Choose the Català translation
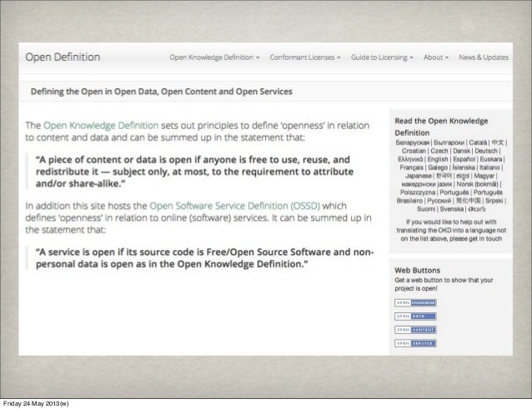 click(x=478, y=142)
